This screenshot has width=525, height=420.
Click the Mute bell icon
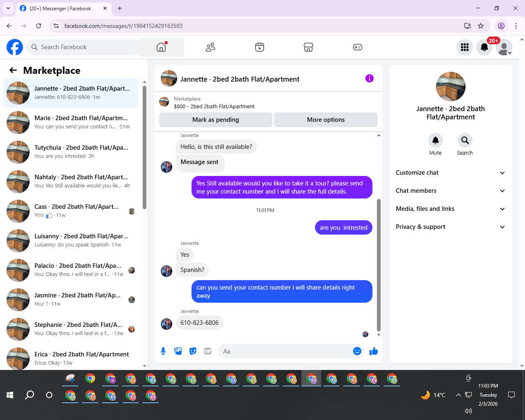tap(436, 140)
